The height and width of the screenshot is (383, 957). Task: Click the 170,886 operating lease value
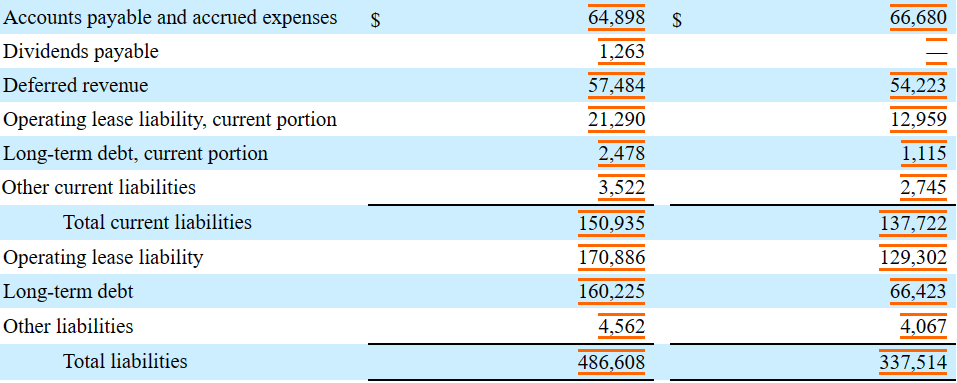coord(612,258)
